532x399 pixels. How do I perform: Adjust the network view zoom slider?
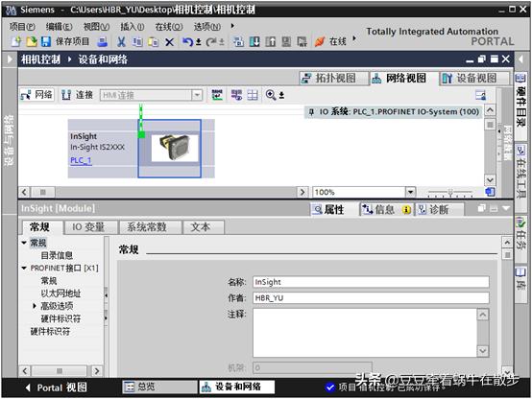tap(450, 193)
